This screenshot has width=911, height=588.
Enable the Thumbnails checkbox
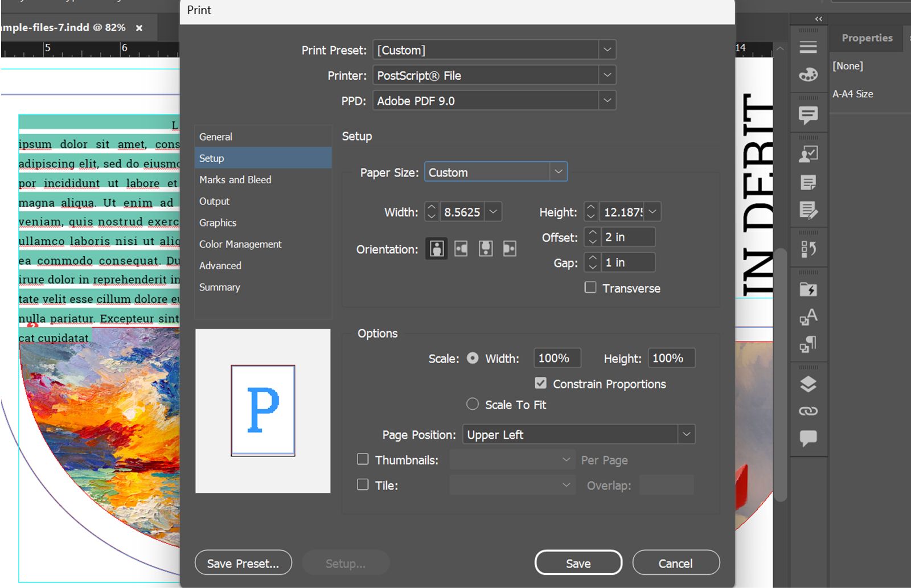pos(363,459)
